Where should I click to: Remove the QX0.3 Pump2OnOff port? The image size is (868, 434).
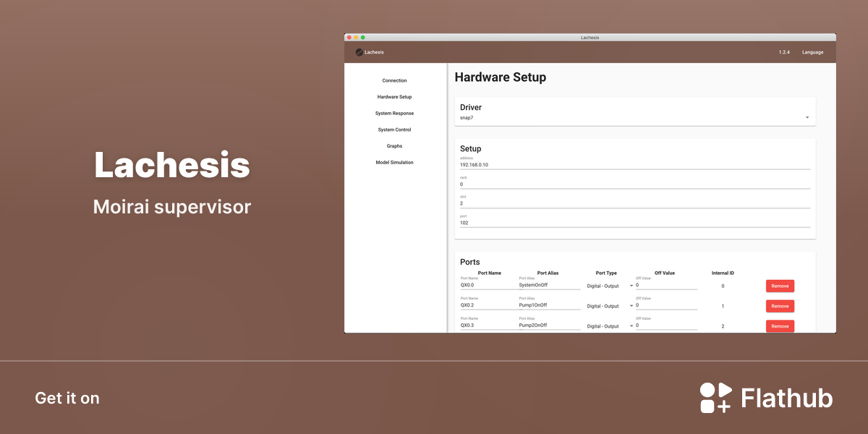tap(780, 326)
